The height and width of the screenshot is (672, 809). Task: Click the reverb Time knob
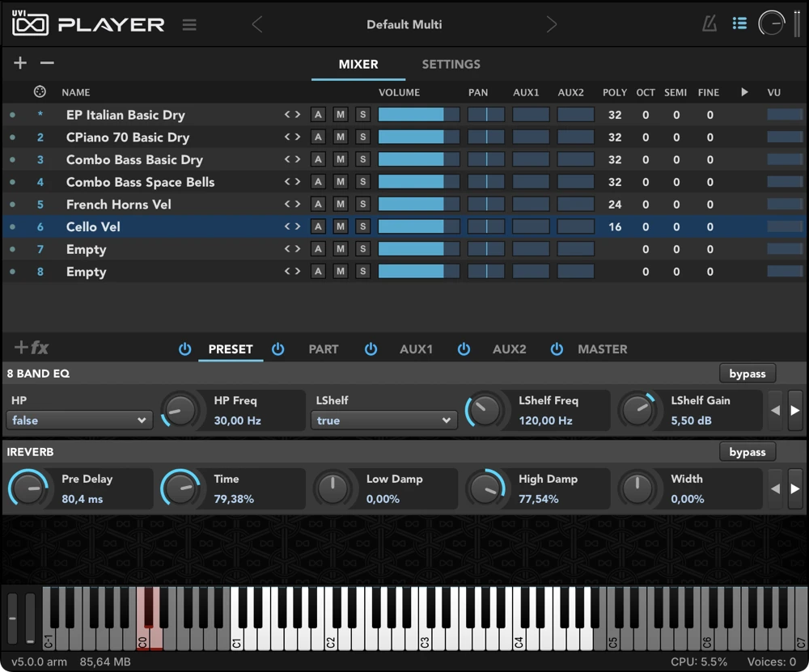tap(180, 488)
